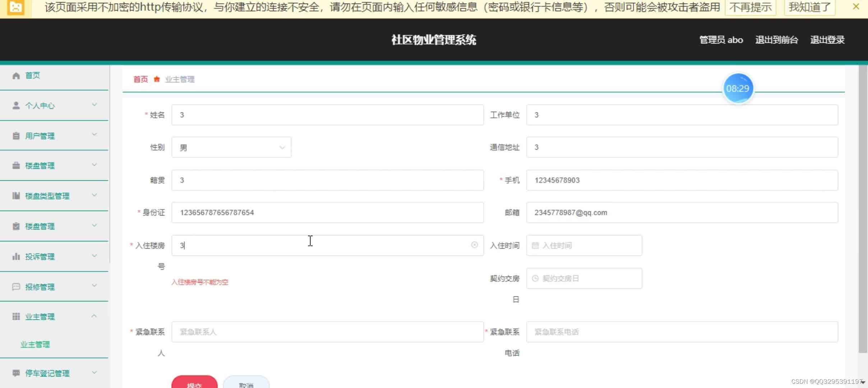
Task: Open the 性别 dropdown showing 男
Action: (231, 147)
